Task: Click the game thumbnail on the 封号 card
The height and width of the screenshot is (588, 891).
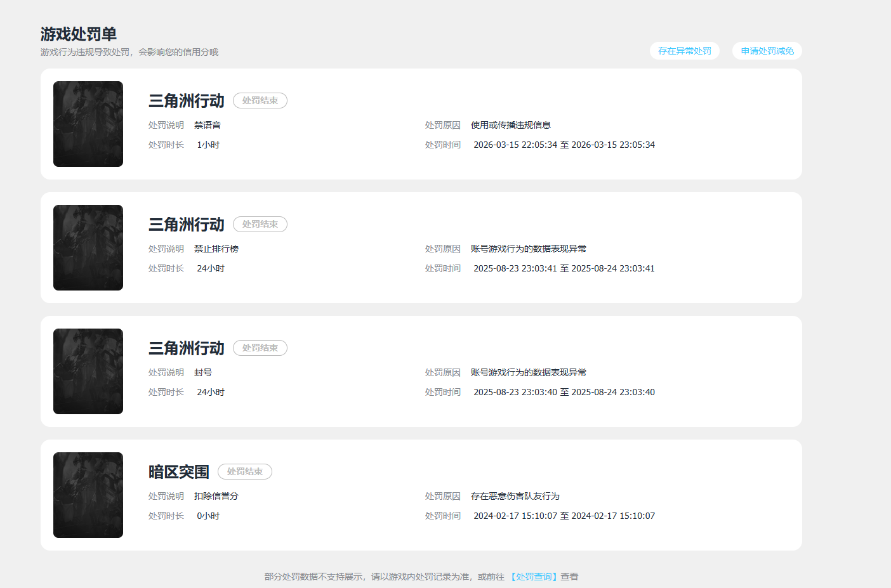Action: [88, 371]
